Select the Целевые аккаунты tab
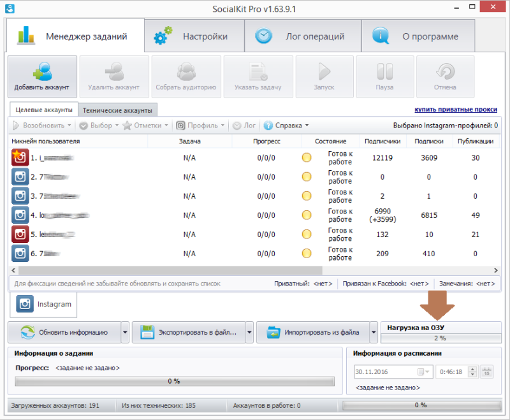Image resolution: width=510 pixels, height=420 pixels. 44,110
